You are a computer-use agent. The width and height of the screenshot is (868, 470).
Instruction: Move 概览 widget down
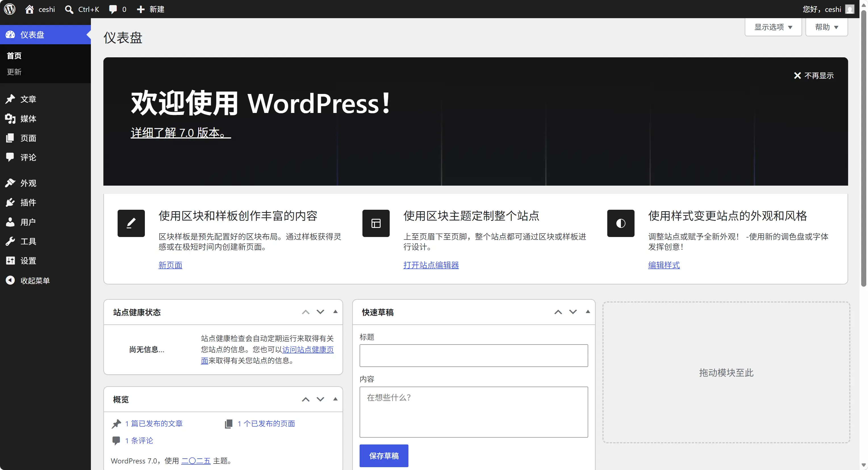320,399
